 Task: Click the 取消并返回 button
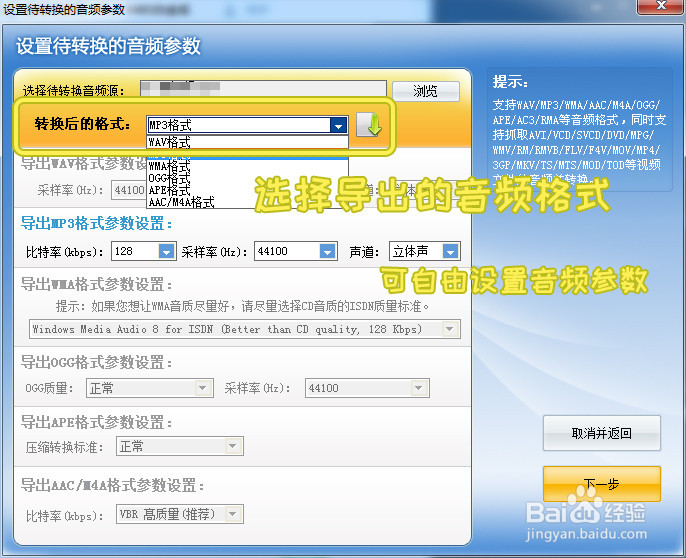coord(602,433)
